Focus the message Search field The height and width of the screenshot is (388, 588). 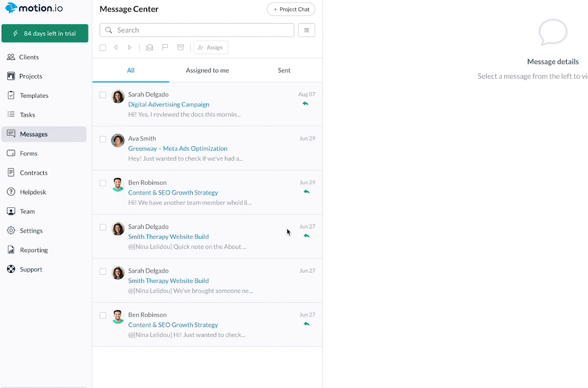click(197, 30)
